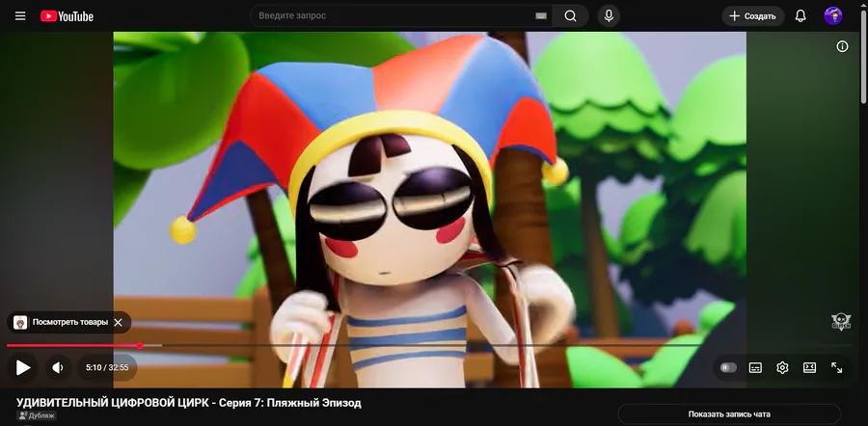
Task: Click the channel icon in products chip
Action: [20, 322]
